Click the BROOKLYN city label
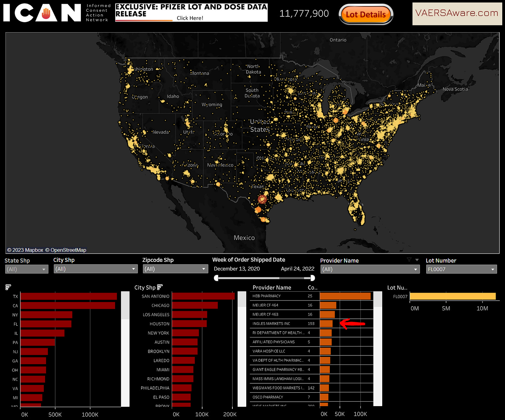505x420 pixels. coord(159,351)
